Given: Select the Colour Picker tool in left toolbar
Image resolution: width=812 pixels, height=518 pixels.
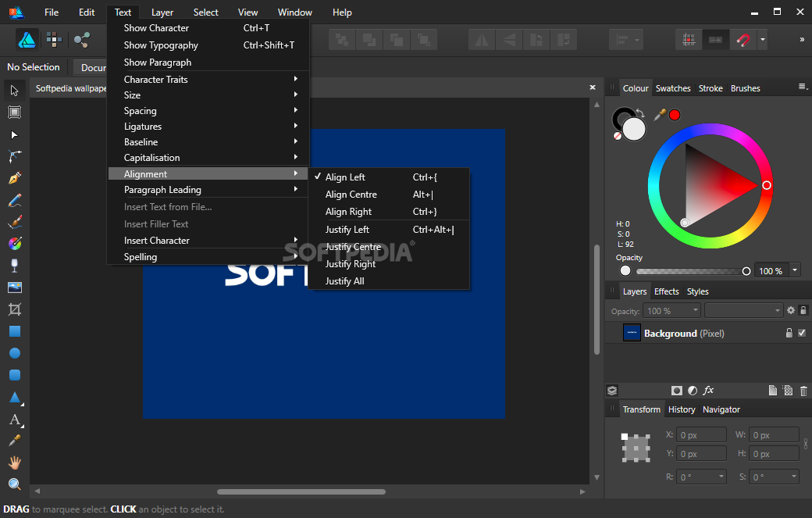Looking at the screenshot, I should tap(15, 441).
